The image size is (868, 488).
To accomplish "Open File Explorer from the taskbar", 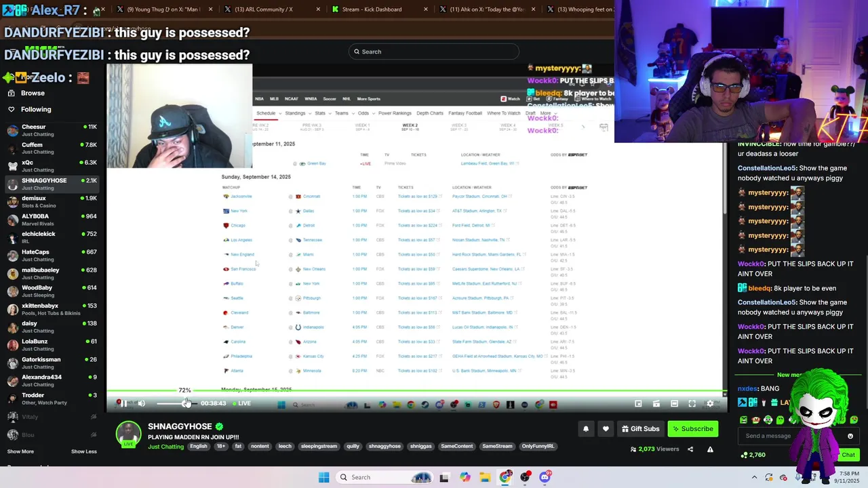I will pyautogui.click(x=485, y=477).
